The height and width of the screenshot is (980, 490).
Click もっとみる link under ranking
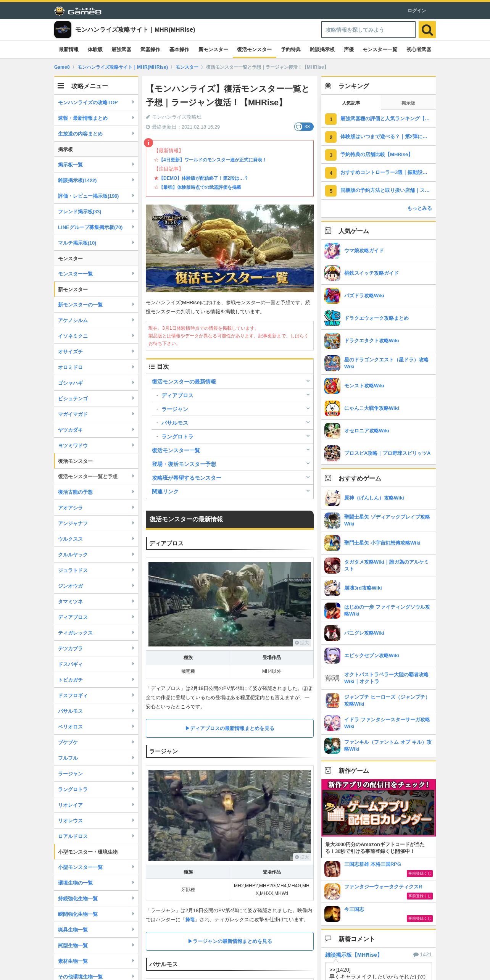point(419,208)
